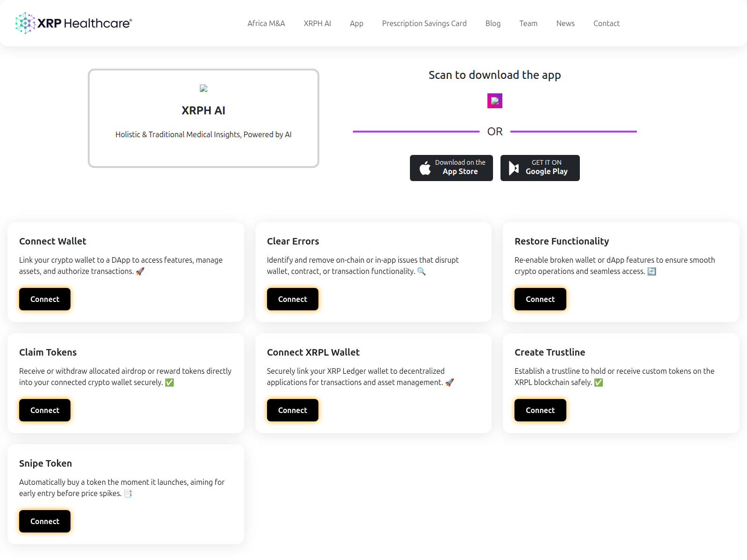Click 'Scan to download the app' text

pyautogui.click(x=495, y=75)
